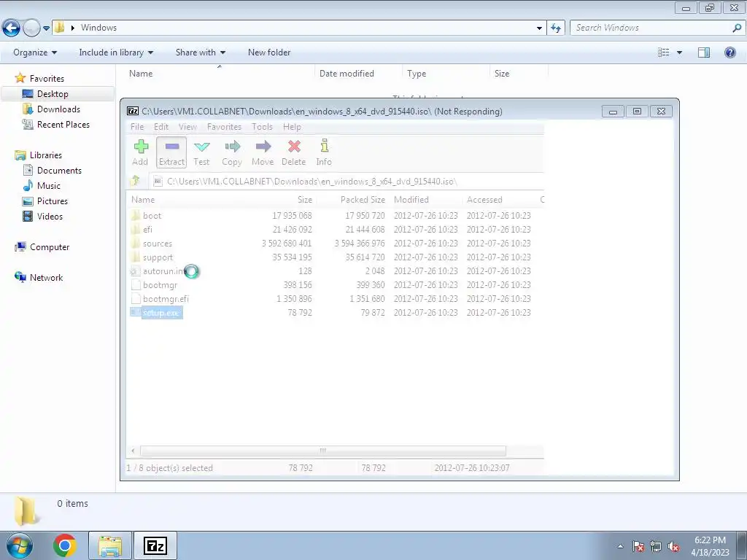Viewport: 747px width, 560px height.
Task: Open the Include in library dropdown
Action: coord(116,52)
